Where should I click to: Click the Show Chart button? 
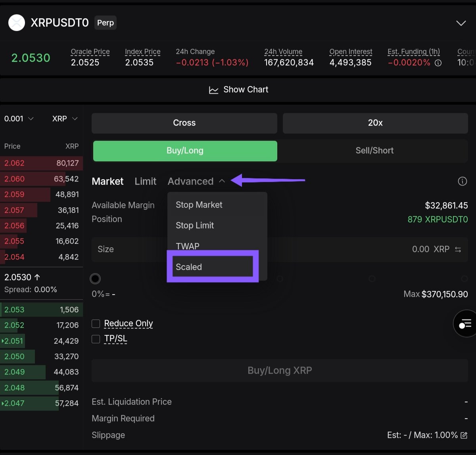(x=238, y=90)
